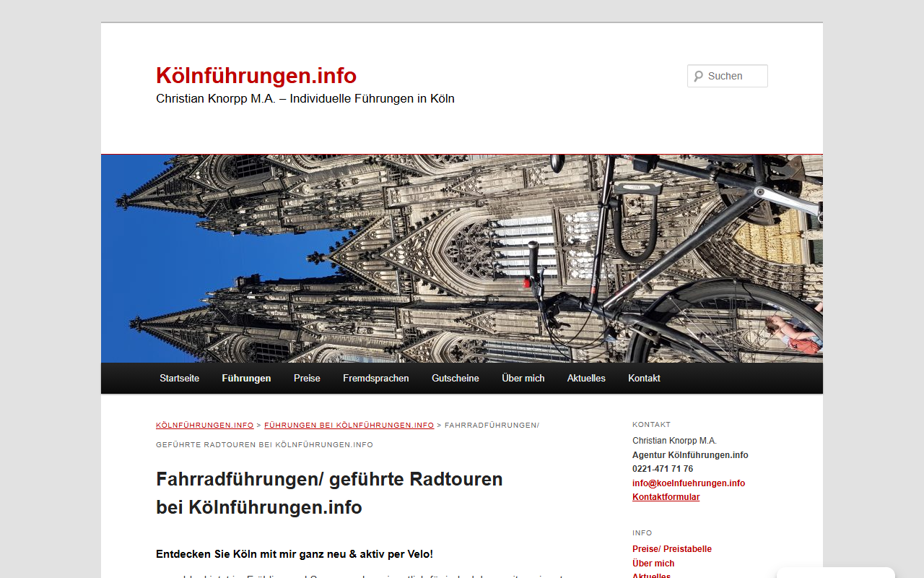This screenshot has height=578, width=924.
Task: Click the INFO sidebar heading
Action: (642, 533)
